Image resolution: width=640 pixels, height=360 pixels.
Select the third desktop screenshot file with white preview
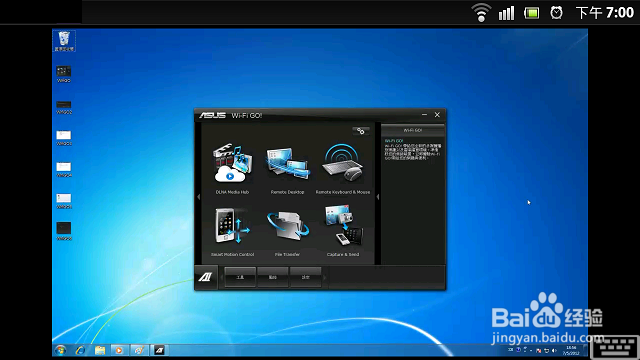(x=64, y=138)
